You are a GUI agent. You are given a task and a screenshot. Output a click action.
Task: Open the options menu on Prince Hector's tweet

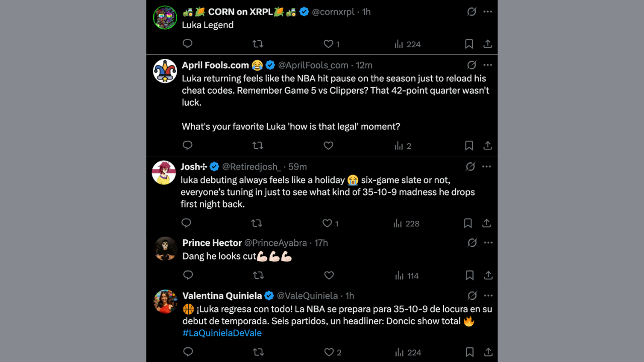pos(487,243)
